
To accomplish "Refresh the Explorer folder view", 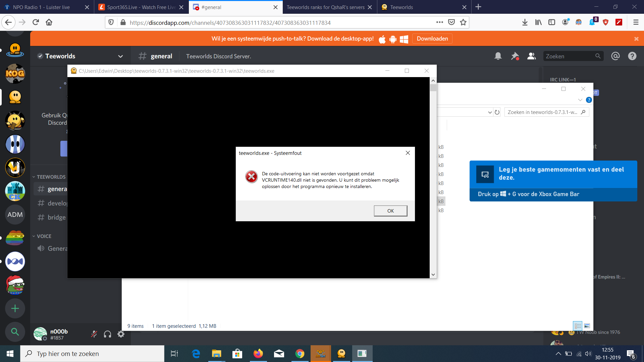I will point(497,112).
